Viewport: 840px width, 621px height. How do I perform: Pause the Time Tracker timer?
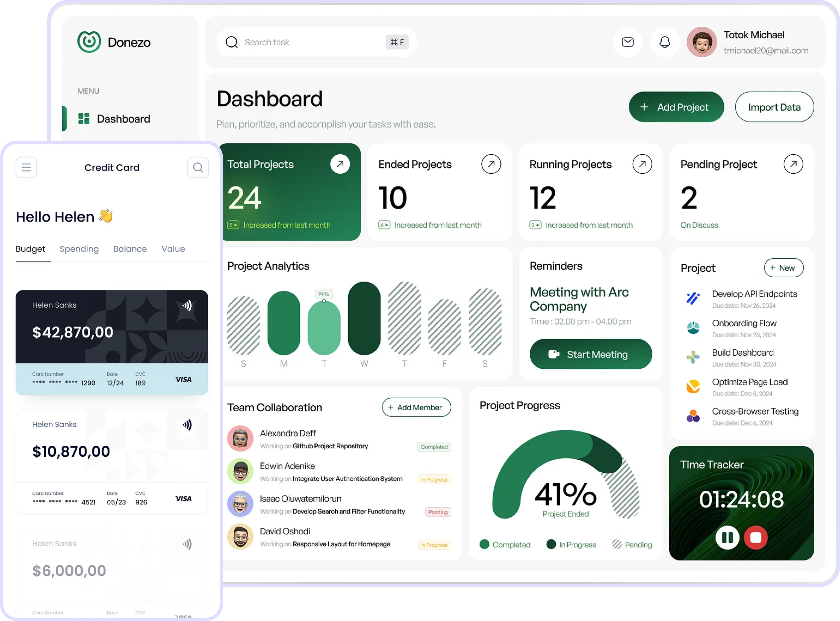[727, 537]
